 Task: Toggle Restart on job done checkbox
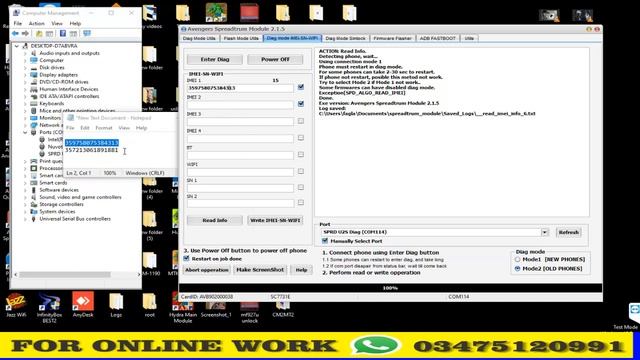187,259
